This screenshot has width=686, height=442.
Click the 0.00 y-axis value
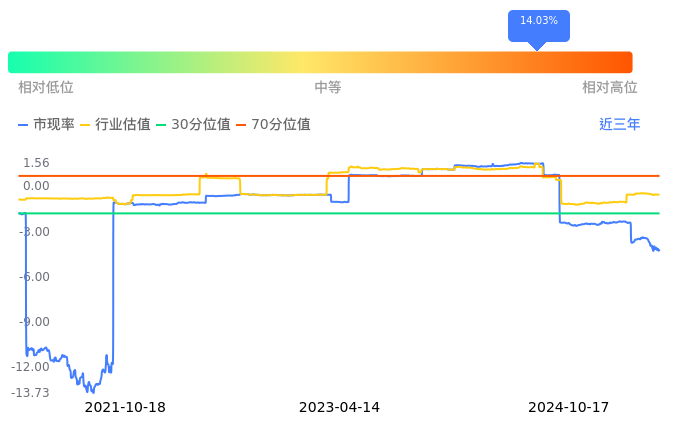[x=36, y=186]
